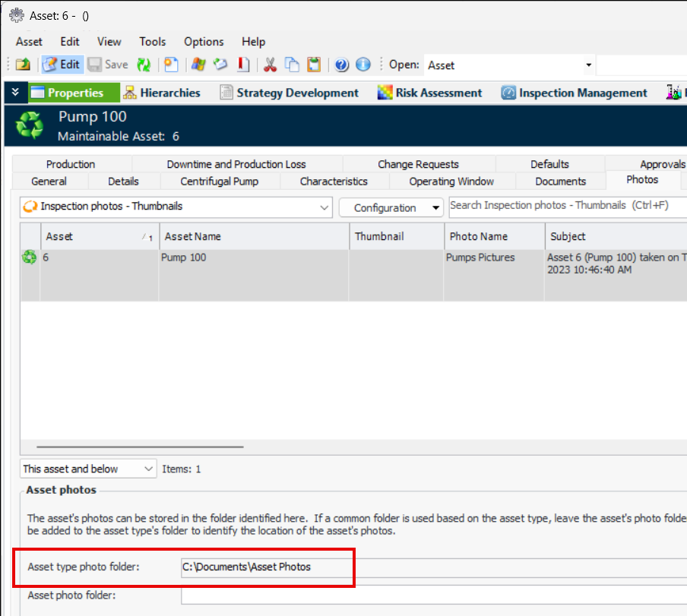687x616 pixels.
Task: Toggle Edit mode in the toolbar
Action: click(62, 65)
